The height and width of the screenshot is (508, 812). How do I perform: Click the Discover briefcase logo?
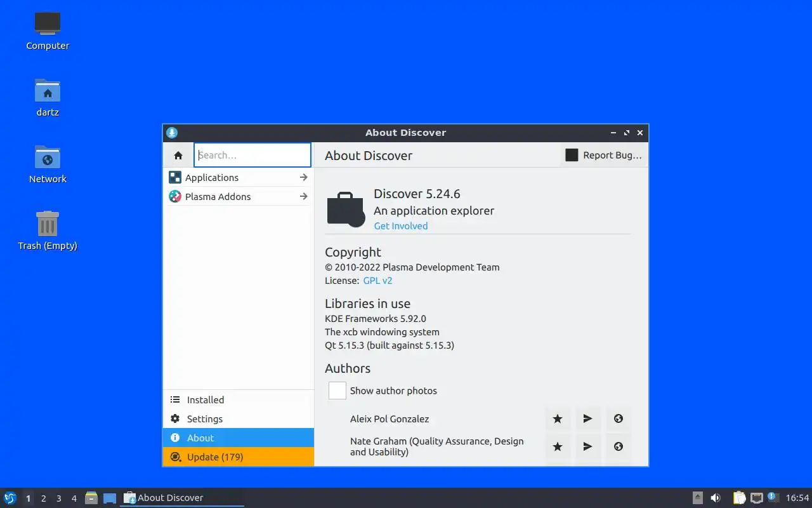point(346,209)
